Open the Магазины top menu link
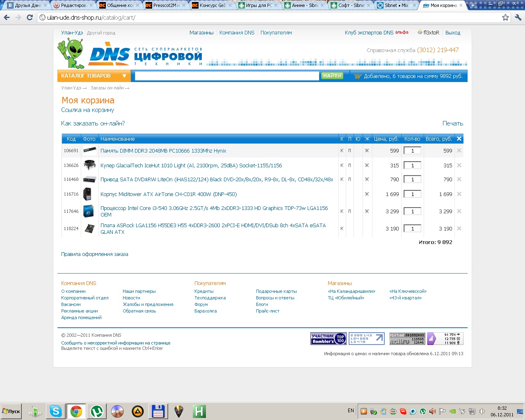This screenshot has width=525, height=420. pyautogui.click(x=201, y=33)
